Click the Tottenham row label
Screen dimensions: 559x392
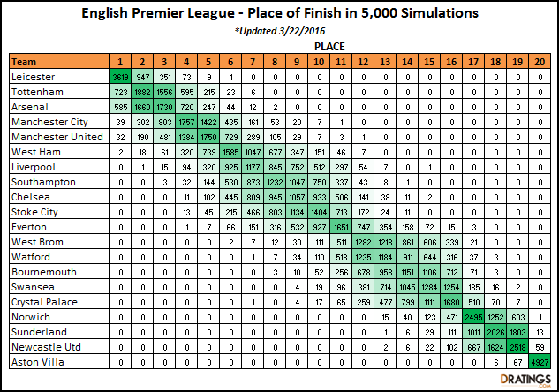pyautogui.click(x=57, y=91)
